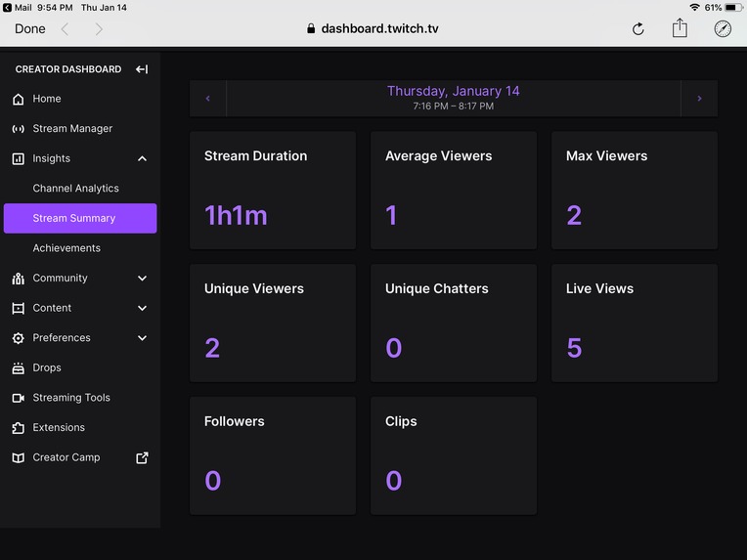Image resolution: width=747 pixels, height=560 pixels.
Task: Go to next stream date arrow
Action: pyautogui.click(x=699, y=99)
